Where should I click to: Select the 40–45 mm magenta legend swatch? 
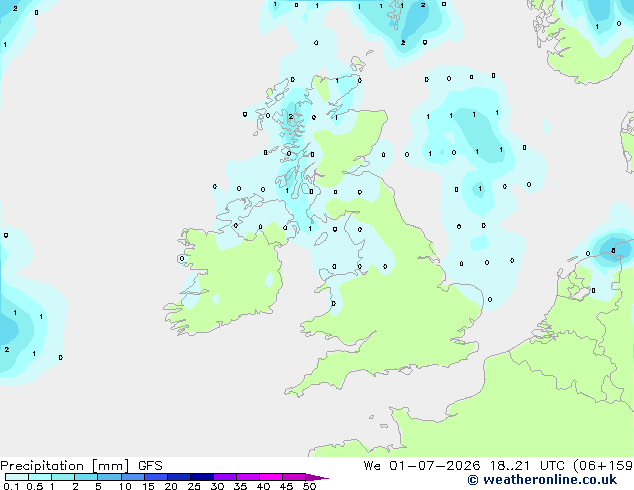tap(271, 477)
